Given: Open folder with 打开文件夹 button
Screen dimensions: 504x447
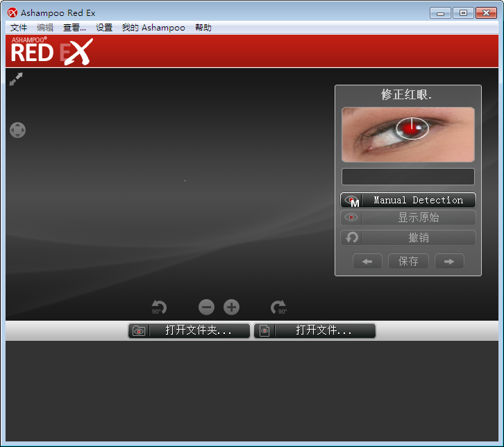Looking at the screenshot, I should (189, 330).
